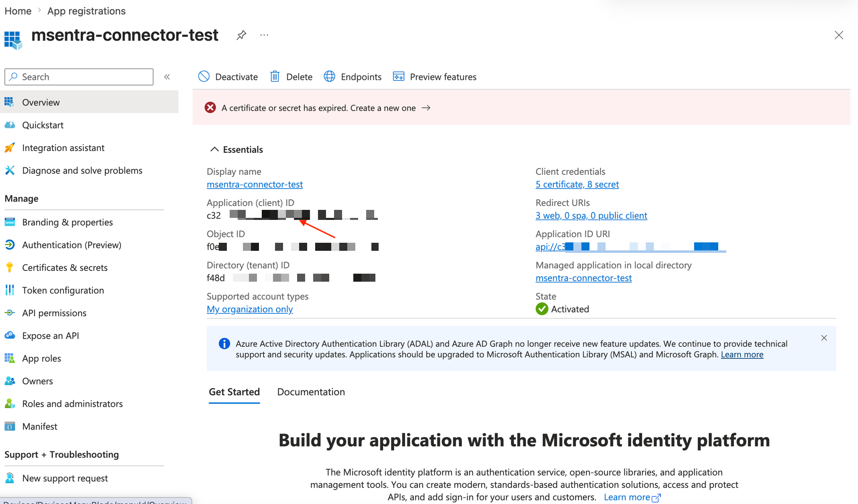This screenshot has width=858, height=504.
Task: Open the Quickstart menu item
Action: tap(43, 125)
